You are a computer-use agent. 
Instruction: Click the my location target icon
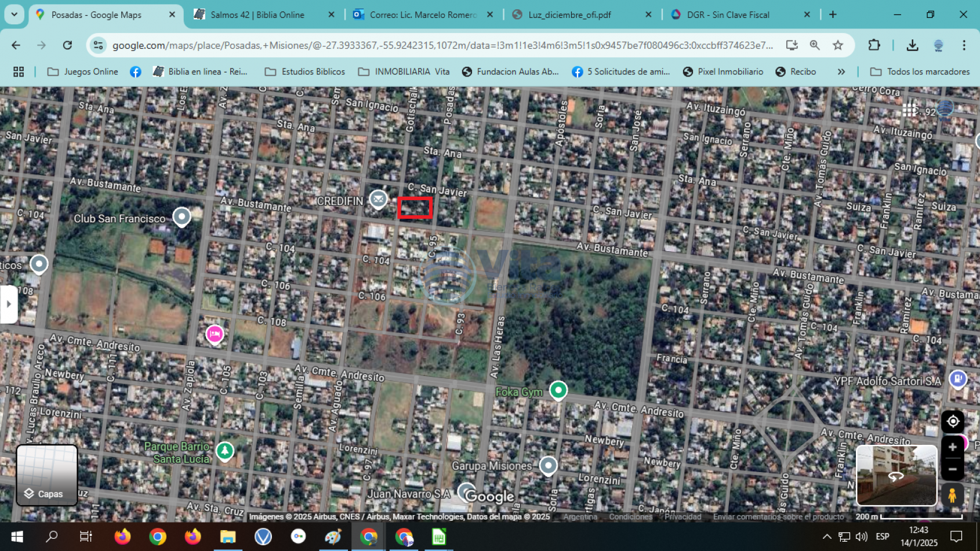click(x=952, y=422)
